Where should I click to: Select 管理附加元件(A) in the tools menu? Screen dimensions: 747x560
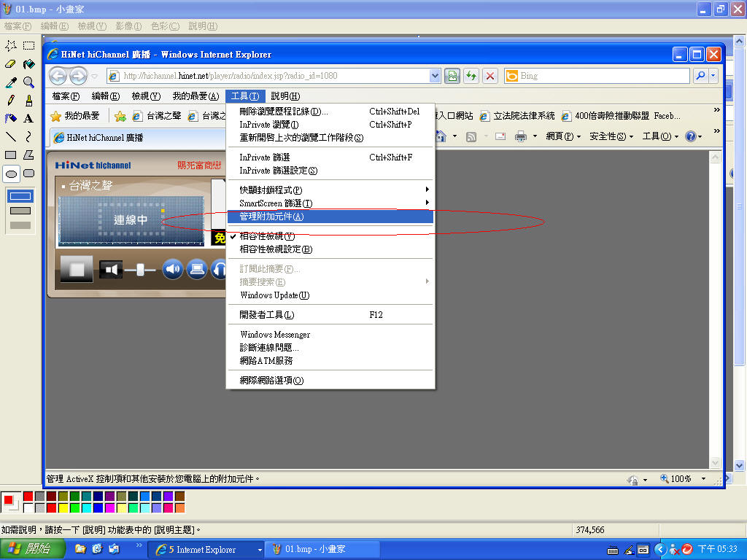pyautogui.click(x=330, y=217)
